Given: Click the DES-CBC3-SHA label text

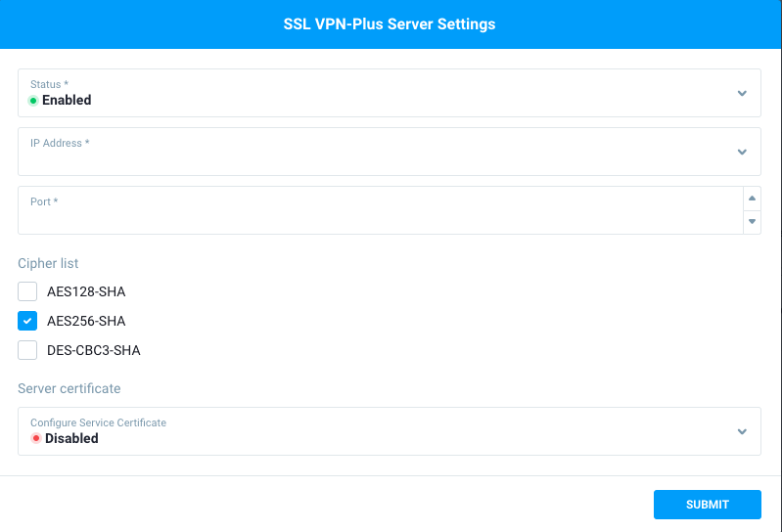Looking at the screenshot, I should coord(94,350).
